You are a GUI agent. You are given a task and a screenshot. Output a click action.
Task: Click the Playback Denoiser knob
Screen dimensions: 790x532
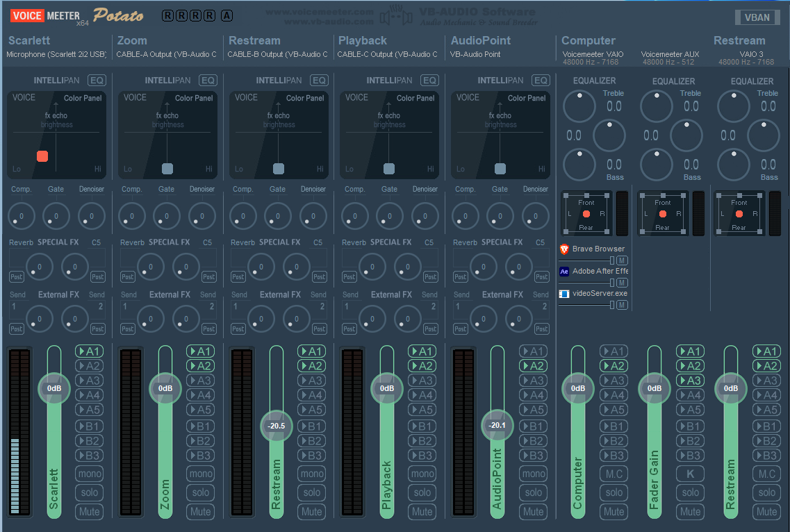pyautogui.click(x=425, y=216)
